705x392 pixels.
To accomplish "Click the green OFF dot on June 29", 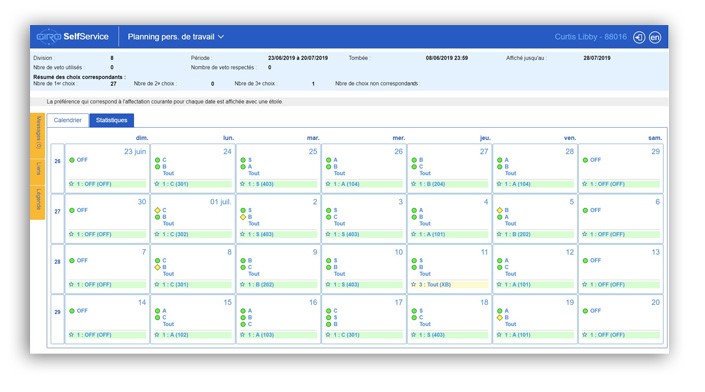I will (x=585, y=160).
